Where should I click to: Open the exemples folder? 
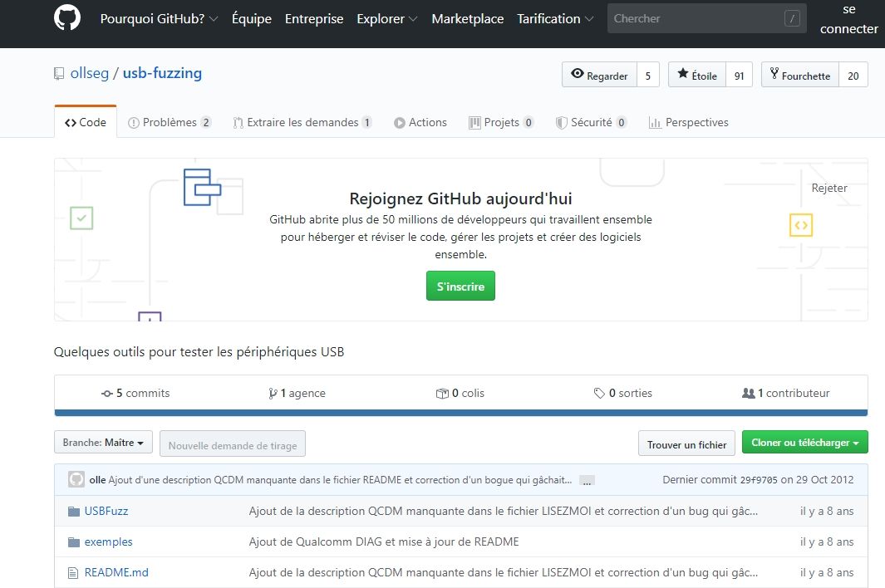pyautogui.click(x=108, y=542)
